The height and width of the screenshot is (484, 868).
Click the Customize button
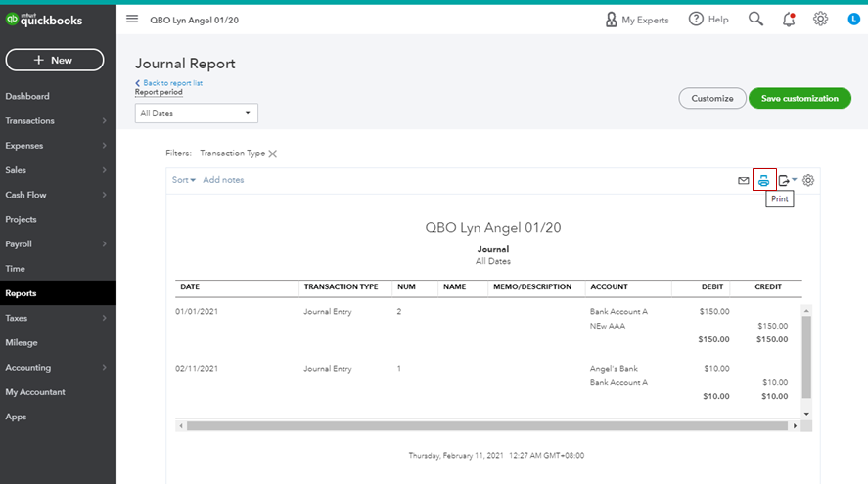(712, 98)
